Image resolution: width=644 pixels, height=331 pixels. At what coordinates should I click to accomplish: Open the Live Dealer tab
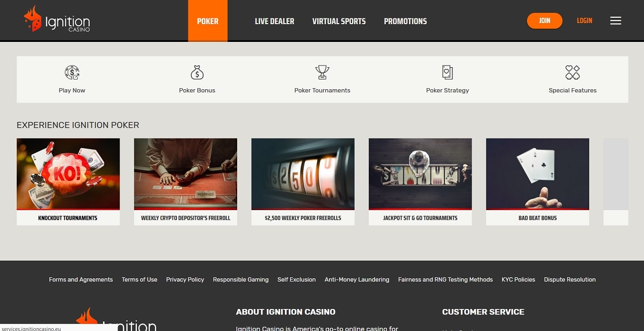point(274,21)
